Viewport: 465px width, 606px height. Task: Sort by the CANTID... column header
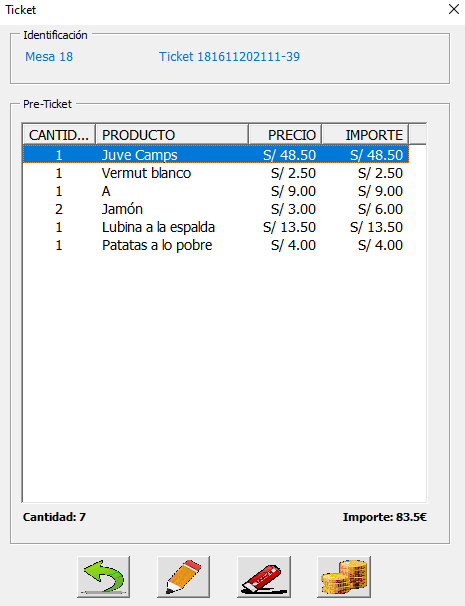click(x=59, y=135)
